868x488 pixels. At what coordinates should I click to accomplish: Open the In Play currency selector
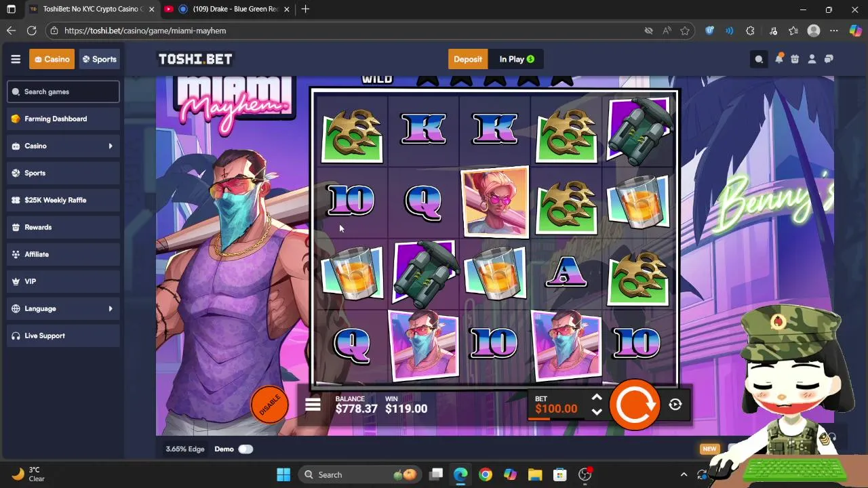(517, 59)
